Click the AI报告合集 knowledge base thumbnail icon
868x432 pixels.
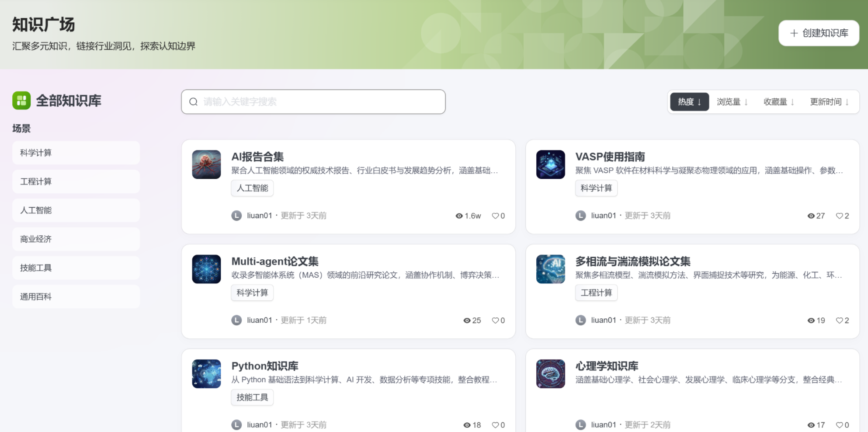(206, 164)
